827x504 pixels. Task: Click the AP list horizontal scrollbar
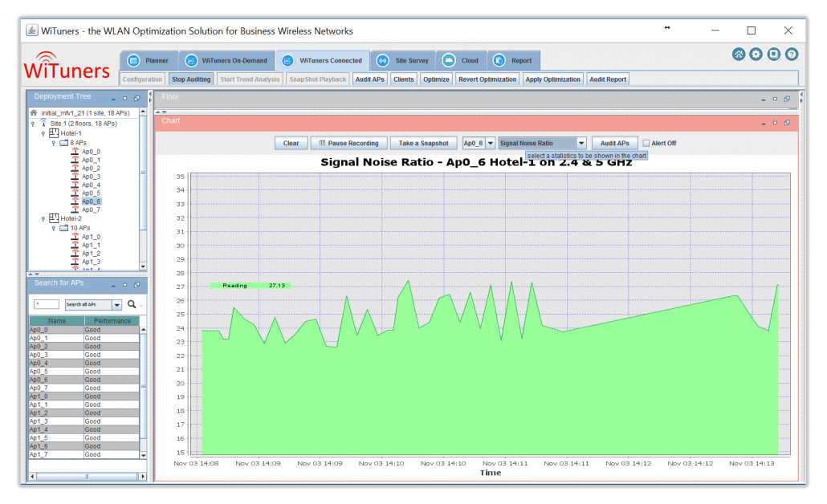(87, 476)
